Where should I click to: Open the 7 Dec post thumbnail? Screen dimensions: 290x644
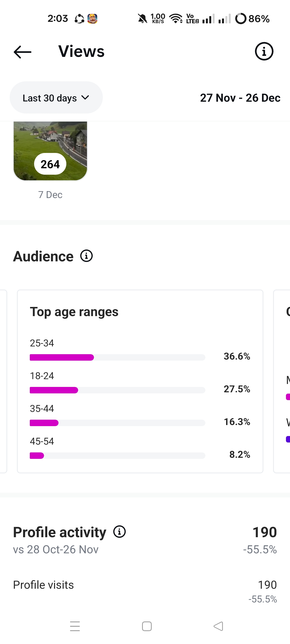tap(50, 151)
